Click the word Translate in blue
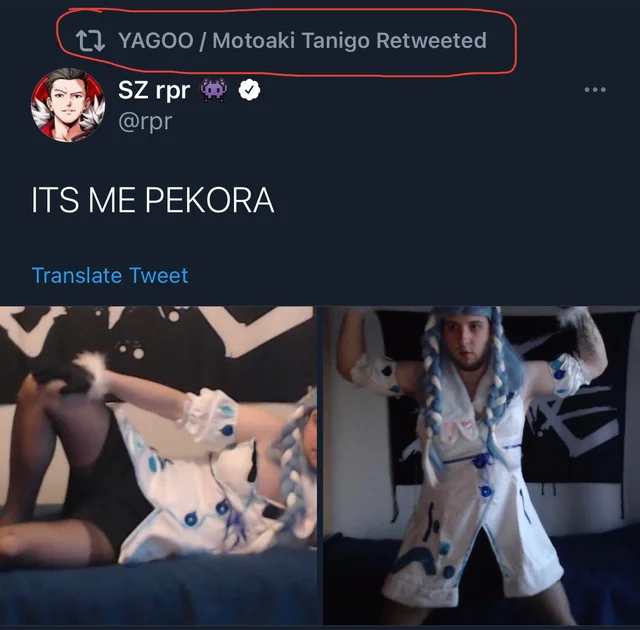640x630 pixels. click(77, 275)
